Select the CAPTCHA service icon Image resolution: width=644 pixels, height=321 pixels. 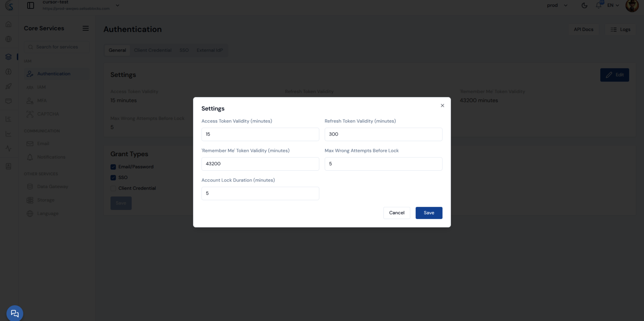pos(30,114)
